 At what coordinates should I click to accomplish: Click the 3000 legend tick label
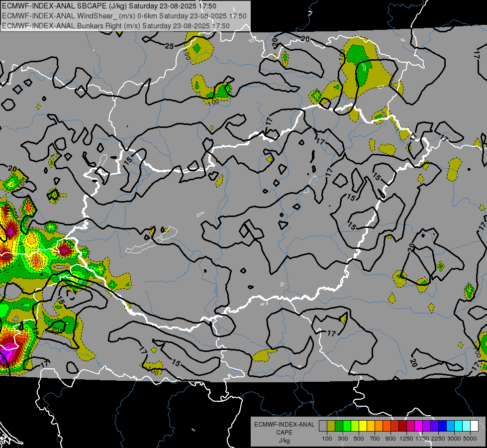[454, 439]
